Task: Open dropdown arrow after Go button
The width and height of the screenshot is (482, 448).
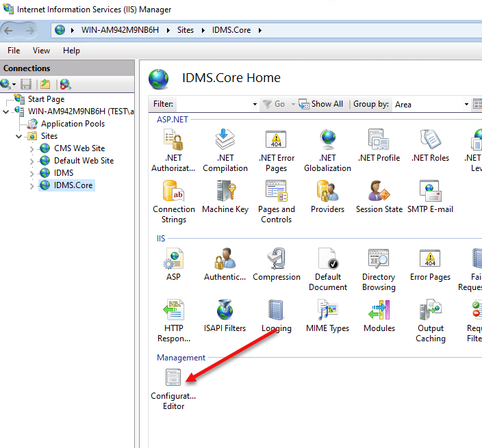Action: pyautogui.click(x=293, y=105)
